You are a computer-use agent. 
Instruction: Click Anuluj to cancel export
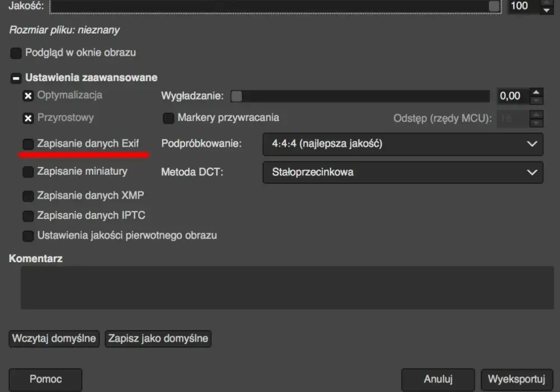tap(438, 380)
